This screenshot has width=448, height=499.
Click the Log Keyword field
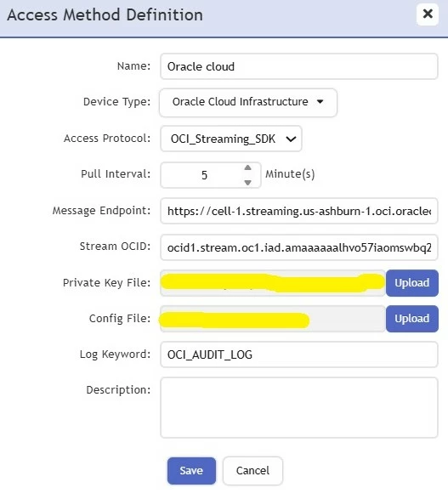(x=299, y=354)
